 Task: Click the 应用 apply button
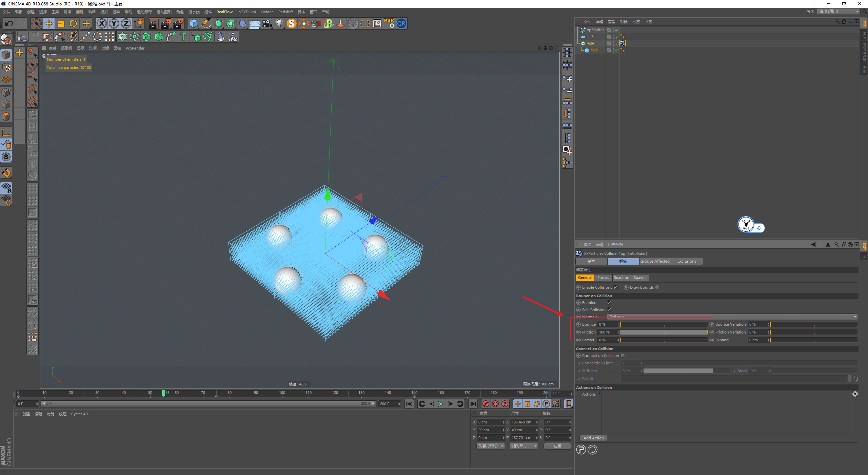[557, 446]
